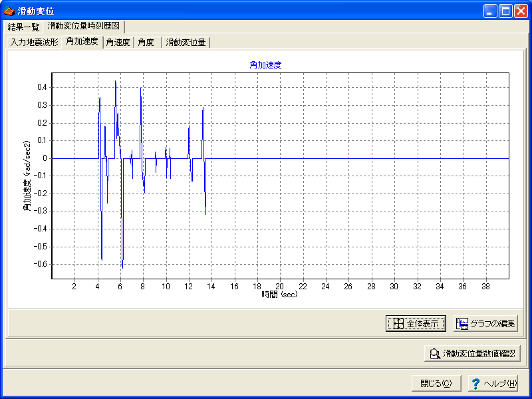Switch to the 角速度 tab
Viewport: 532px width, 399px height.
[118, 43]
